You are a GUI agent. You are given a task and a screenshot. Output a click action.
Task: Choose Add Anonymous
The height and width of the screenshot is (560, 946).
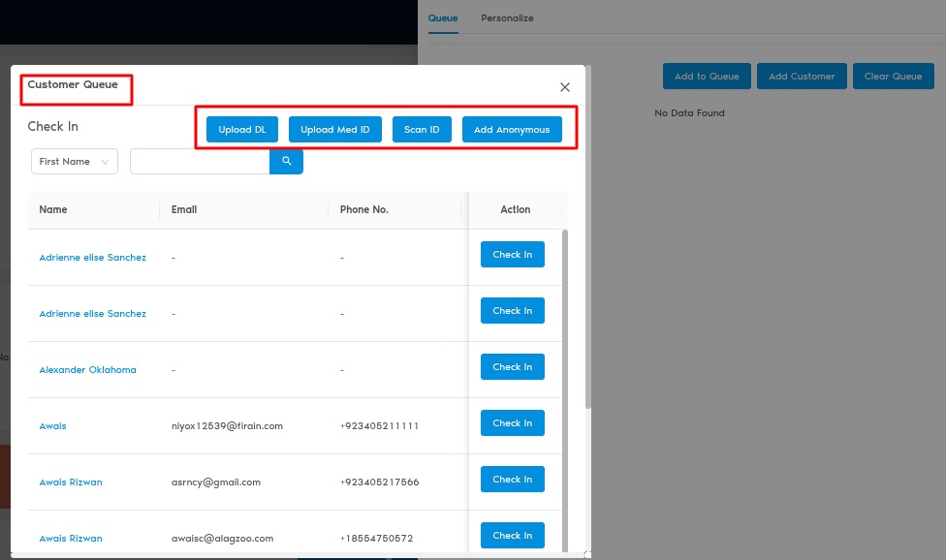[512, 130]
